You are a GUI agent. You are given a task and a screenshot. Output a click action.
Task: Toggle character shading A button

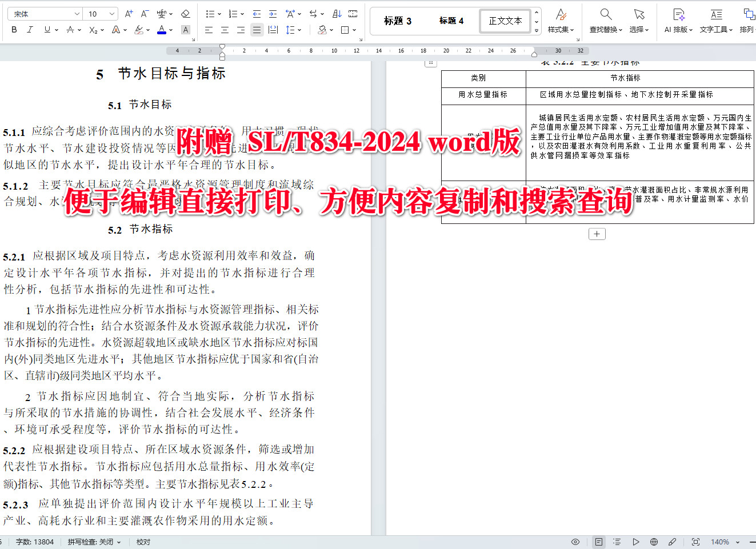(x=185, y=30)
